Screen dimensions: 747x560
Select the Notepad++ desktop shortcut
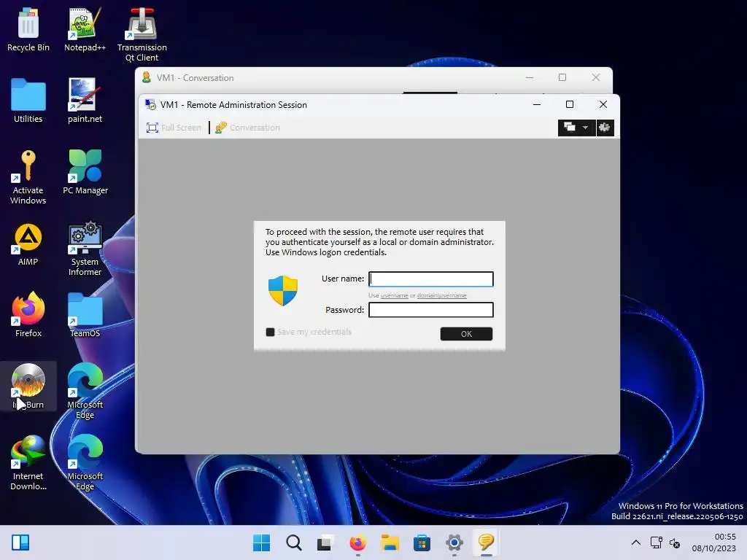click(x=85, y=29)
